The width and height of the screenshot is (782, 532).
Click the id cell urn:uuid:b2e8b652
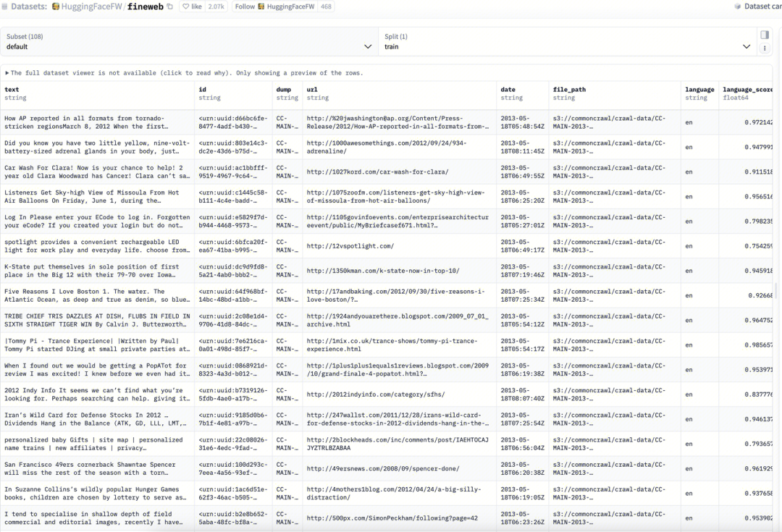[x=233, y=518]
